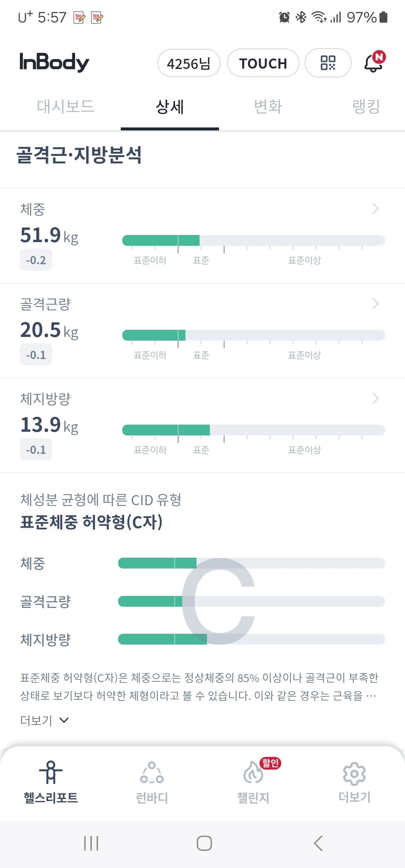405x868 pixels.
Task: Open 골격근량 detail with the chevron
Action: [x=375, y=304]
